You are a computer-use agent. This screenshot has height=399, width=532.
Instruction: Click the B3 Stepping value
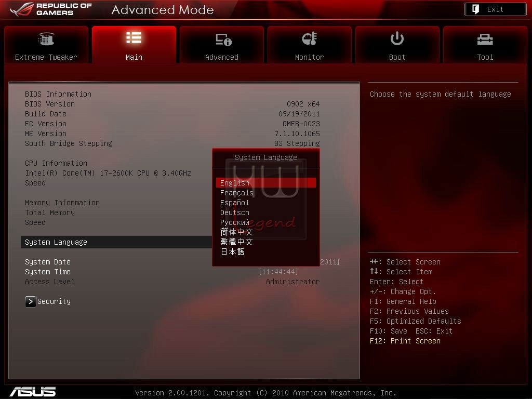(297, 143)
